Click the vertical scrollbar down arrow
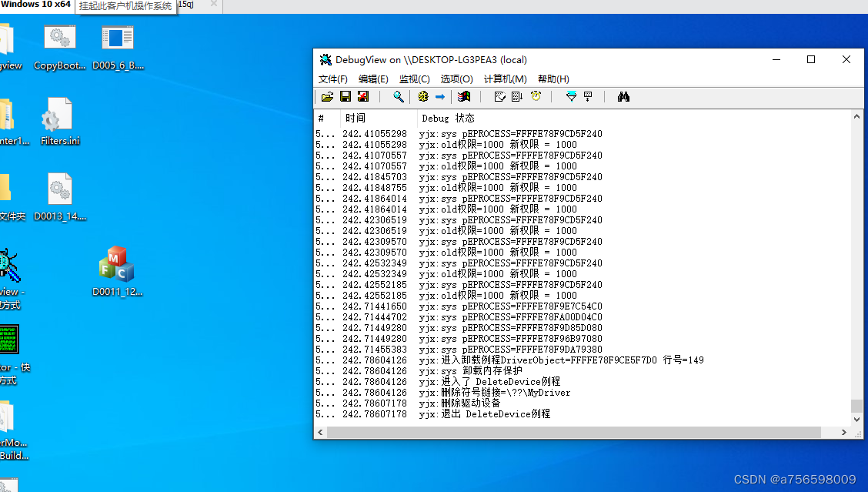The image size is (868, 492). coord(856,420)
